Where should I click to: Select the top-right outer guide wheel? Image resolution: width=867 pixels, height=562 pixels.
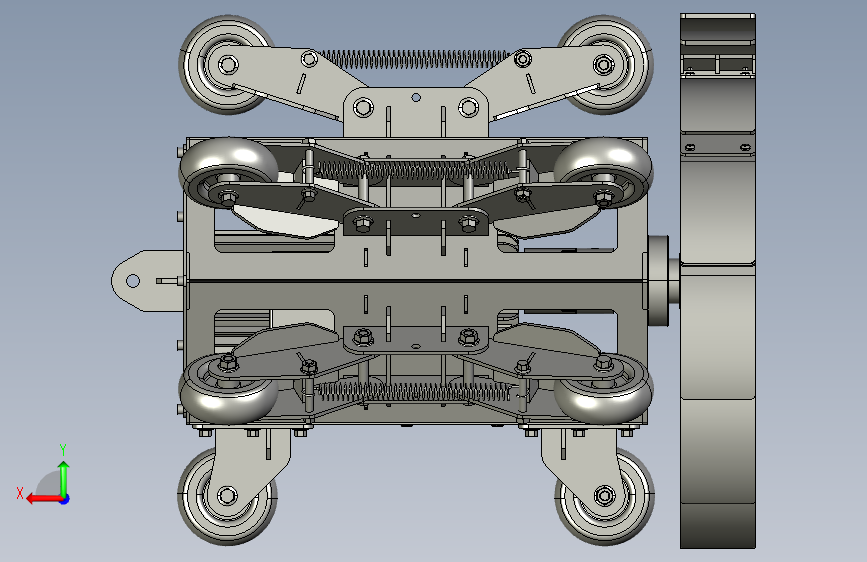605,65
